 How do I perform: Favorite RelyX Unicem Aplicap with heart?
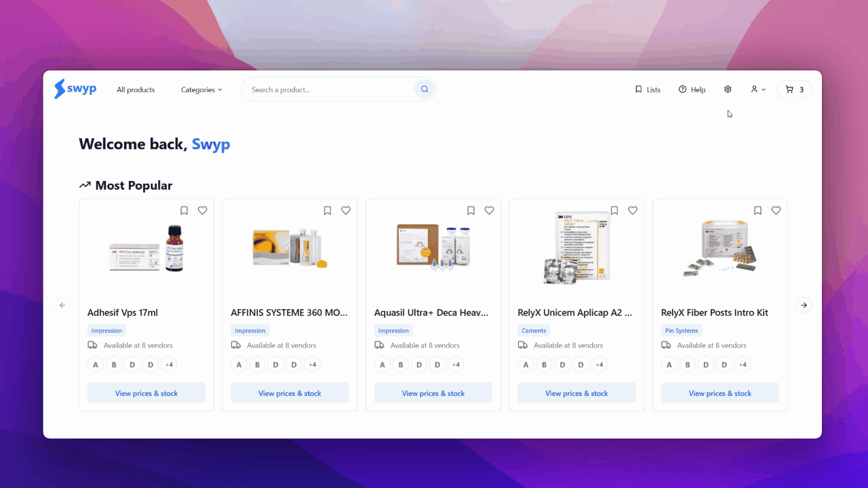(633, 211)
